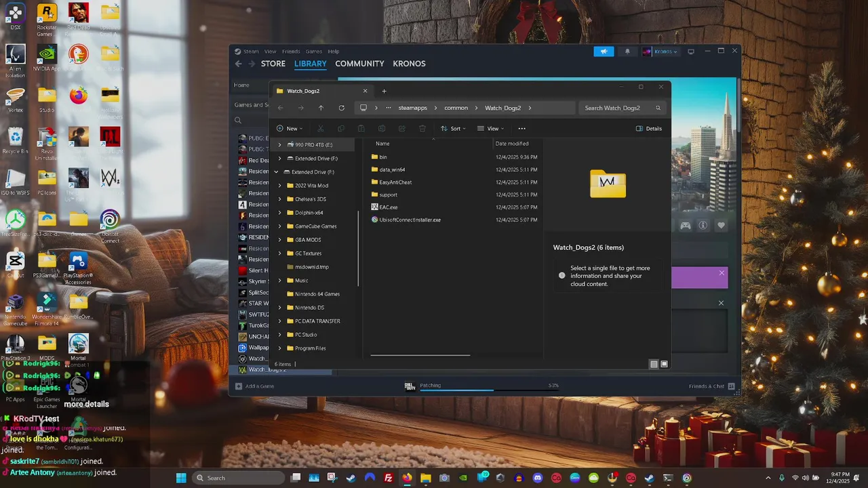This screenshot has height=488, width=868.
Task: Refresh the Watch_Dogs2 folder view
Action: 341,108
